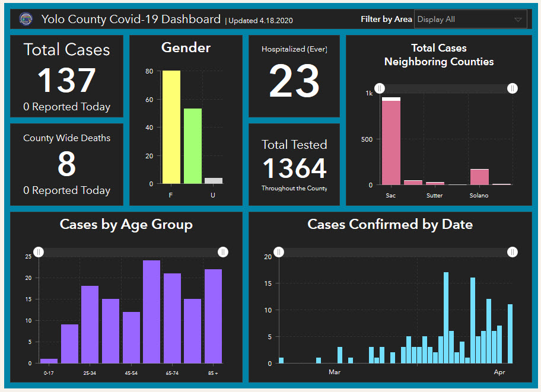
Task: Click the Display All dropdown arrow
Action: click(x=518, y=20)
